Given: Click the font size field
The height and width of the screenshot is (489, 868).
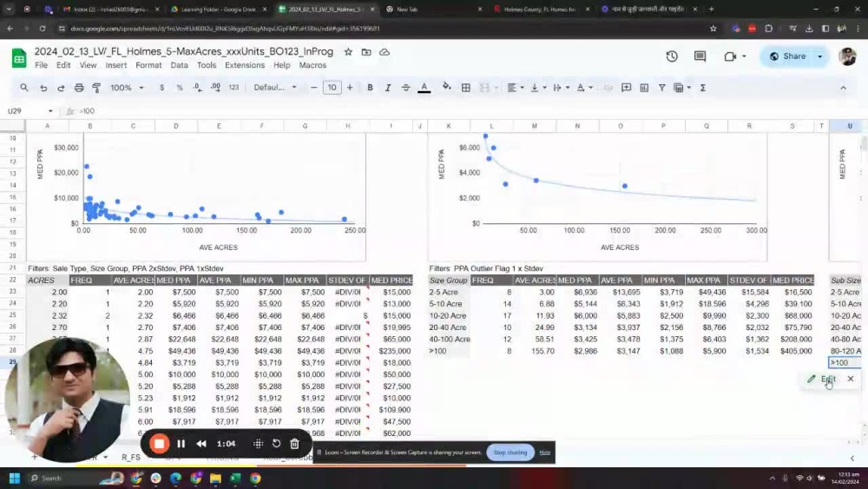Looking at the screenshot, I should [332, 88].
